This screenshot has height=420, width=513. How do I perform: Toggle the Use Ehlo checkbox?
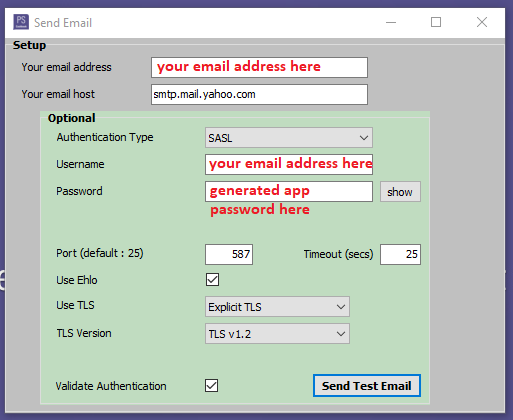(x=212, y=280)
